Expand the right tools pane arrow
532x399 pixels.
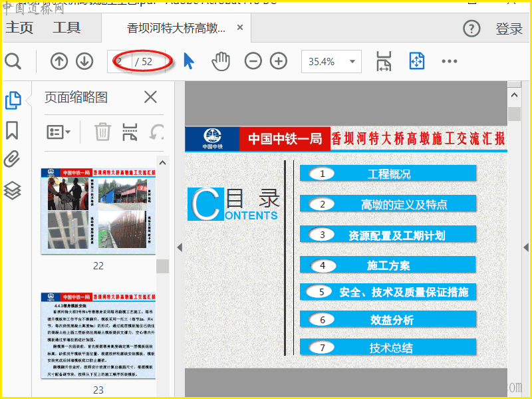pyautogui.click(x=526, y=247)
